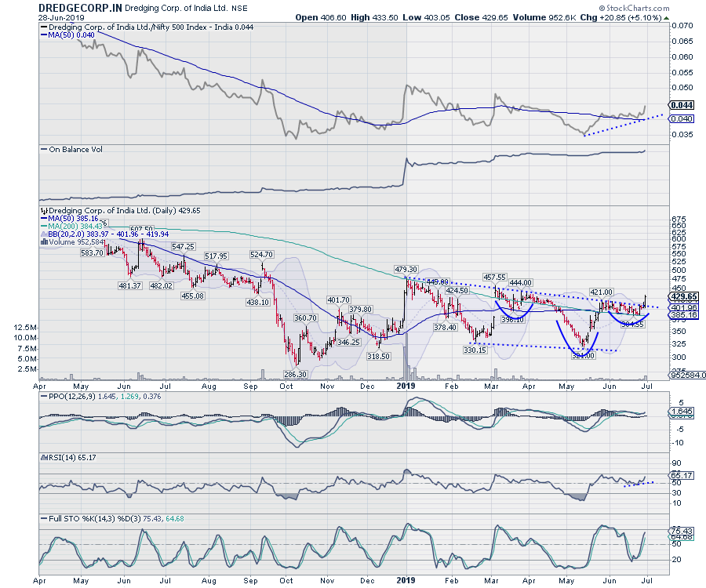Click the Nifty 500 Index relative strength legend
This screenshot has height=588, width=706.
click(x=147, y=27)
